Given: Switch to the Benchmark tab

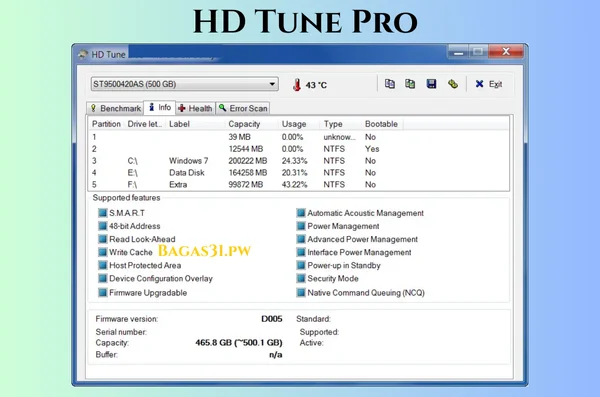Looking at the screenshot, I should click(115, 108).
